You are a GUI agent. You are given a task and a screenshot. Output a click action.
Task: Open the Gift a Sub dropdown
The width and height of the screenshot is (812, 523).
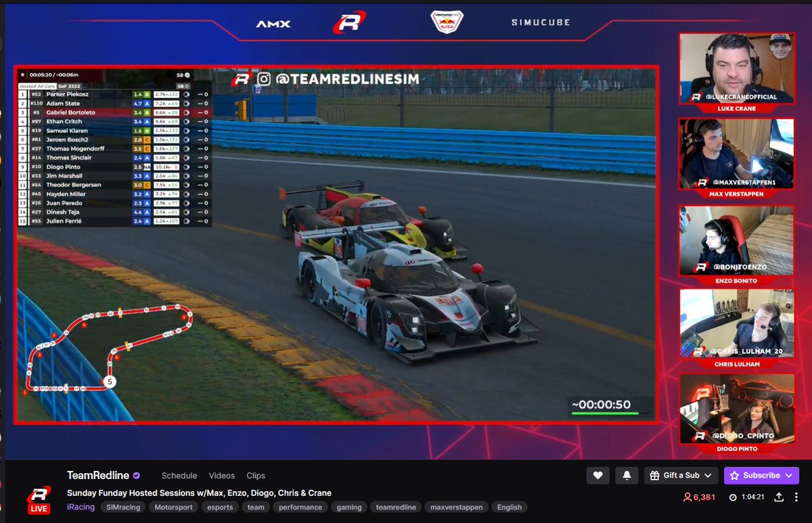coord(681,476)
